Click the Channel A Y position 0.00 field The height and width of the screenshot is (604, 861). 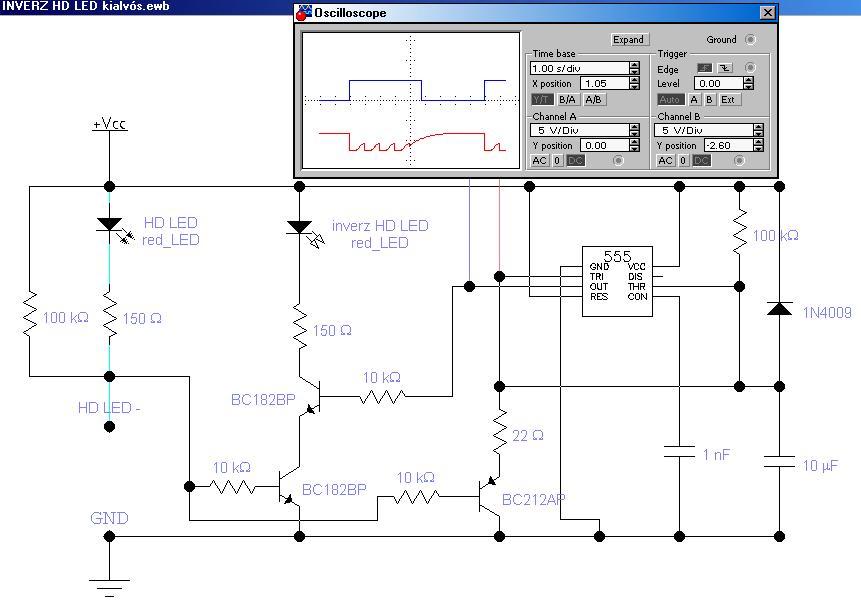tap(605, 146)
